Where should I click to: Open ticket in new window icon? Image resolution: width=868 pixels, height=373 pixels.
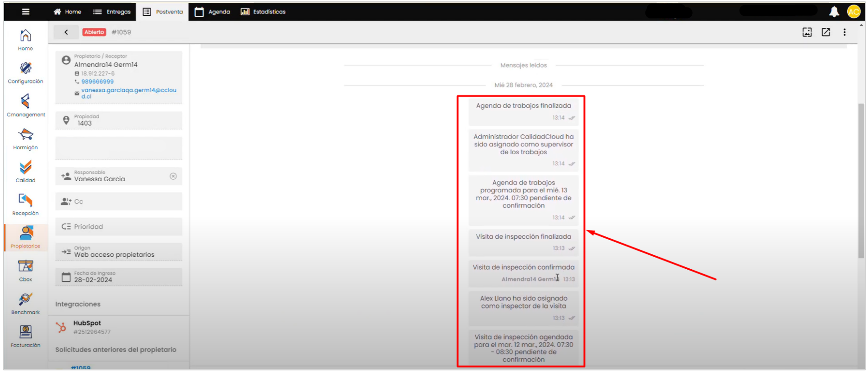[x=825, y=32]
